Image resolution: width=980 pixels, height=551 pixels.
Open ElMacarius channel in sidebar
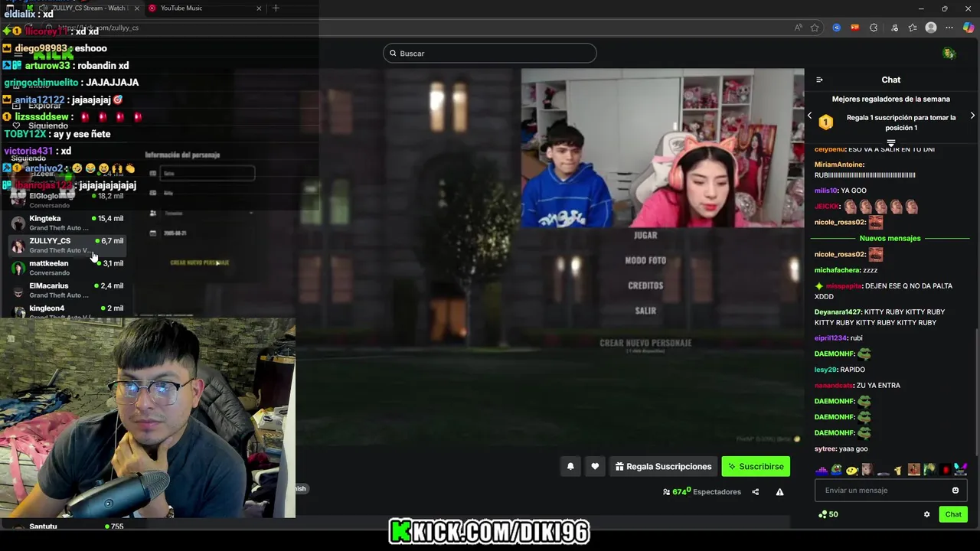pyautogui.click(x=67, y=290)
